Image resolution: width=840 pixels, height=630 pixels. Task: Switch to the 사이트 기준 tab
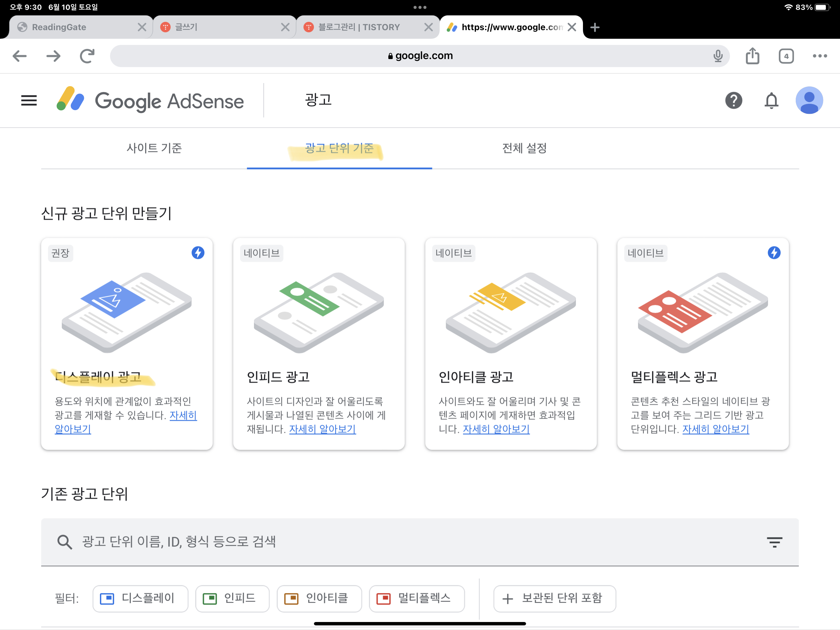[x=154, y=148]
